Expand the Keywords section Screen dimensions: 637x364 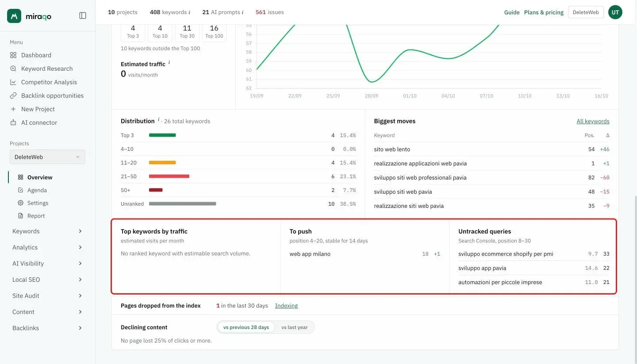(x=47, y=231)
